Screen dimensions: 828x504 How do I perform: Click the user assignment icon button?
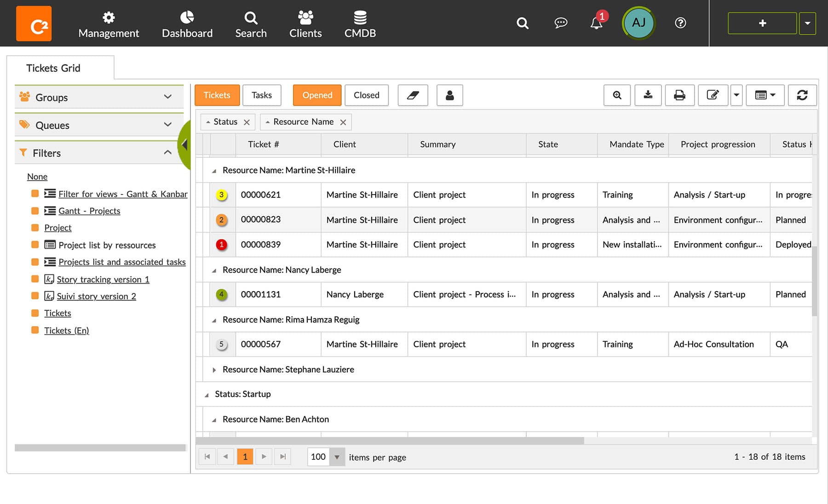click(x=449, y=95)
